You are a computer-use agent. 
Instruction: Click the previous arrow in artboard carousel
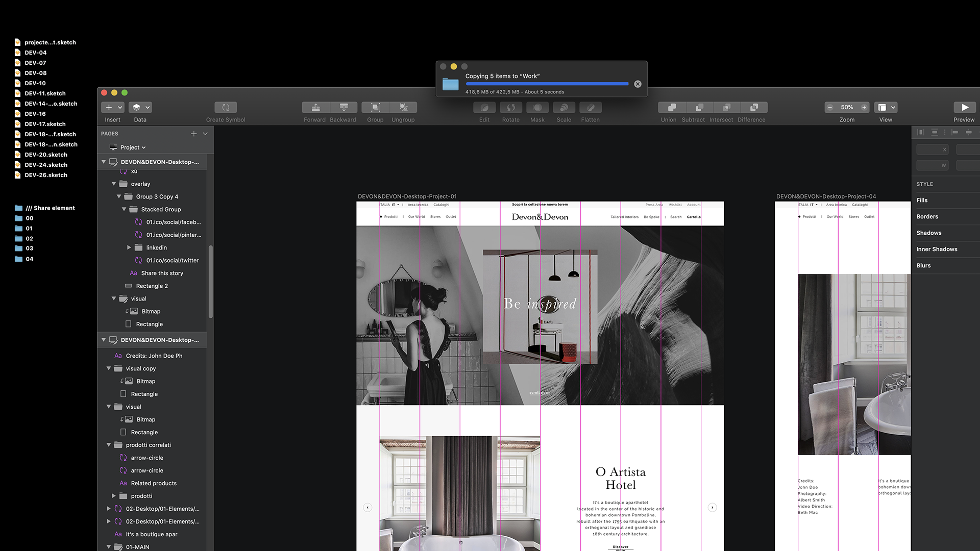coord(367,507)
